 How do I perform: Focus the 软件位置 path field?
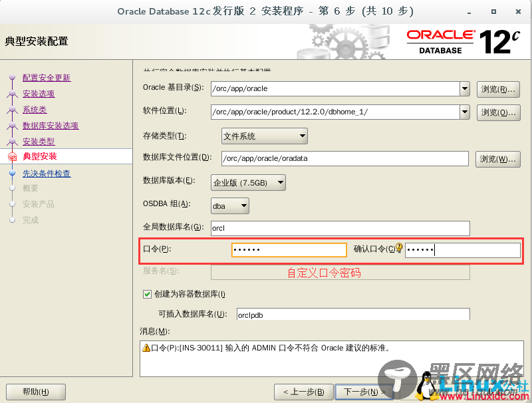[335, 112]
